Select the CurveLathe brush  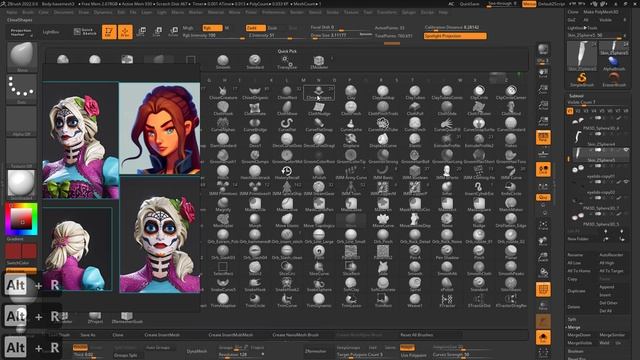351,124
